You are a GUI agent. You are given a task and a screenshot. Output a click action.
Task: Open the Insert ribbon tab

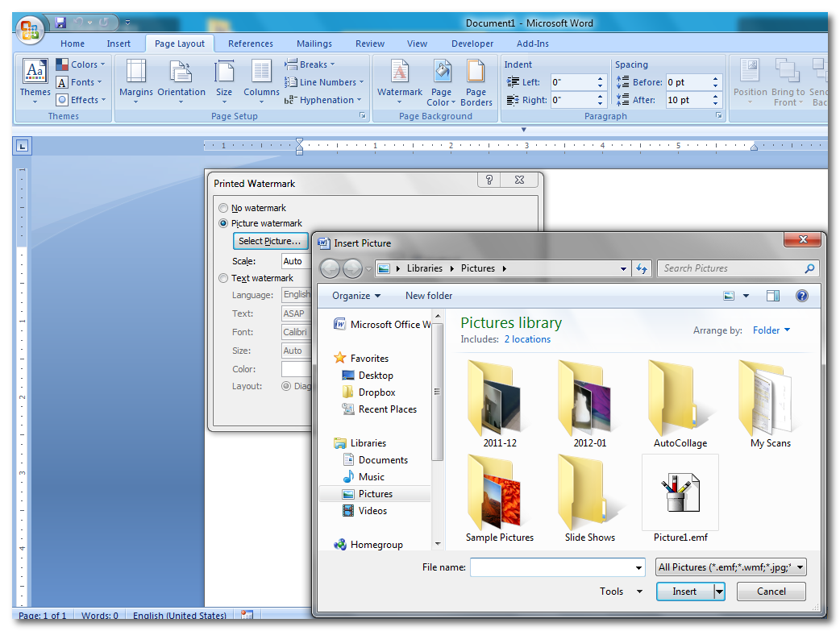[x=119, y=44]
